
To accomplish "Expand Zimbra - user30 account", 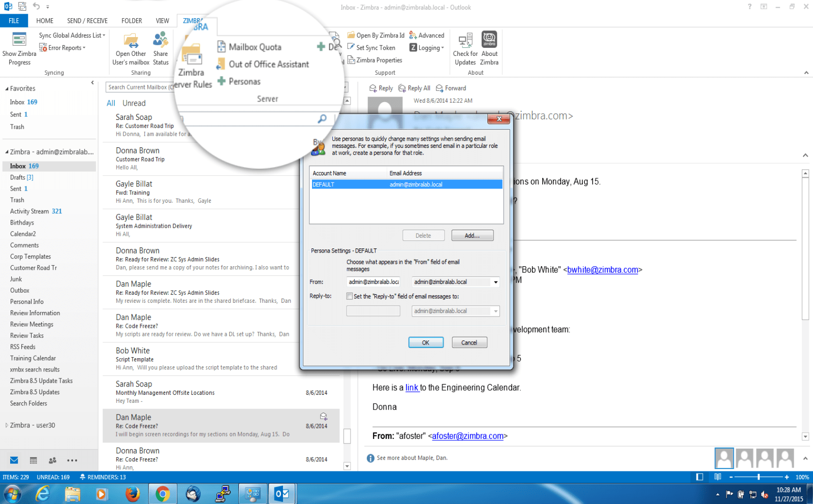I will [7, 425].
